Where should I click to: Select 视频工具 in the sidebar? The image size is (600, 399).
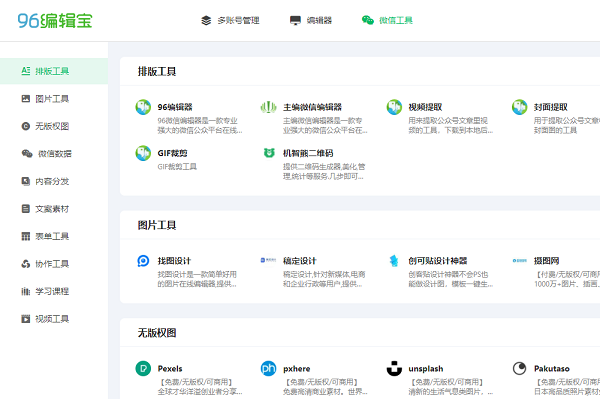tap(54, 319)
